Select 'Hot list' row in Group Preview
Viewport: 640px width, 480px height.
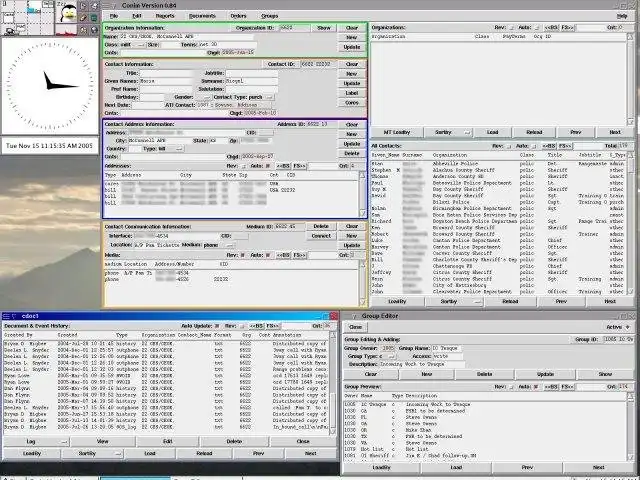[485, 449]
